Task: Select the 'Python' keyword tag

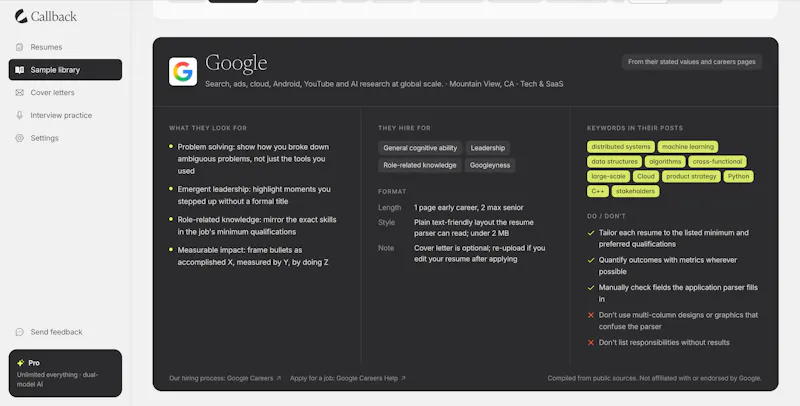Action: click(738, 176)
